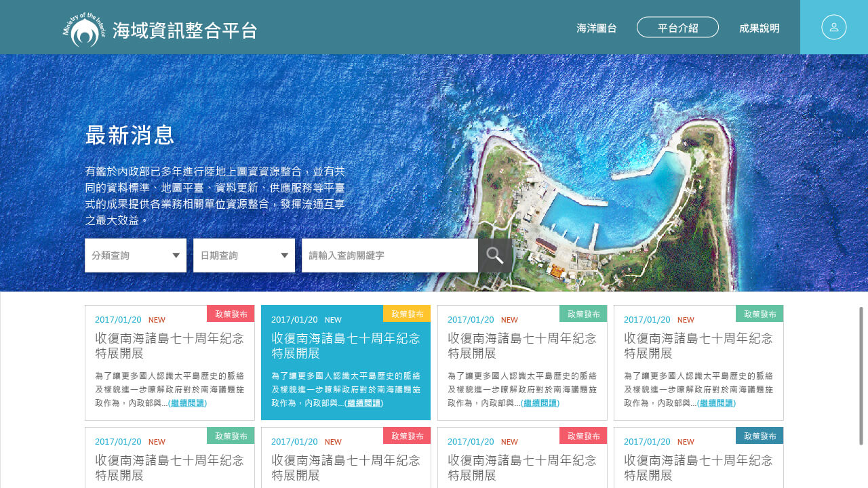Select the yellow 政策發布 tag on the blue card

(x=407, y=314)
